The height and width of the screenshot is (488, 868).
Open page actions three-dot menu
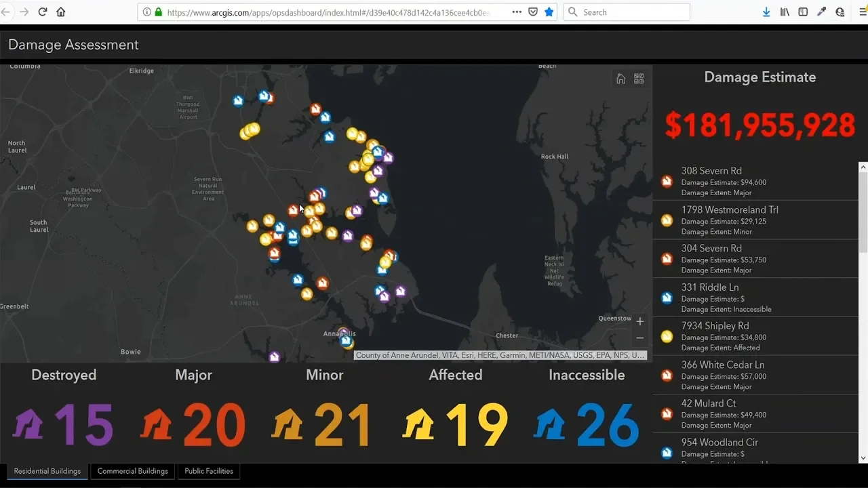point(517,12)
